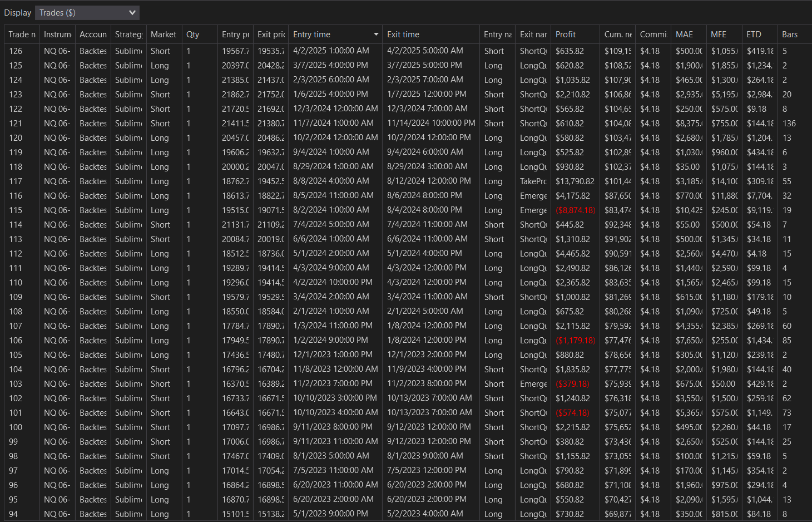
Task: Sort by Instrument column header
Action: pos(57,35)
